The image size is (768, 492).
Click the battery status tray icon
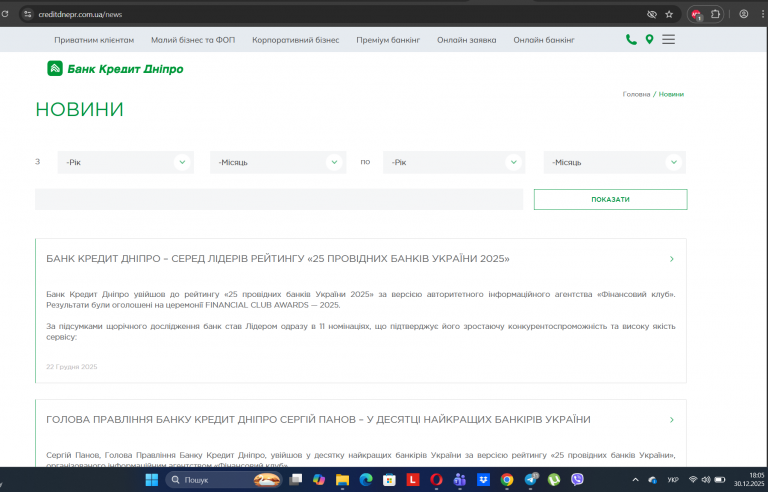tap(720, 479)
